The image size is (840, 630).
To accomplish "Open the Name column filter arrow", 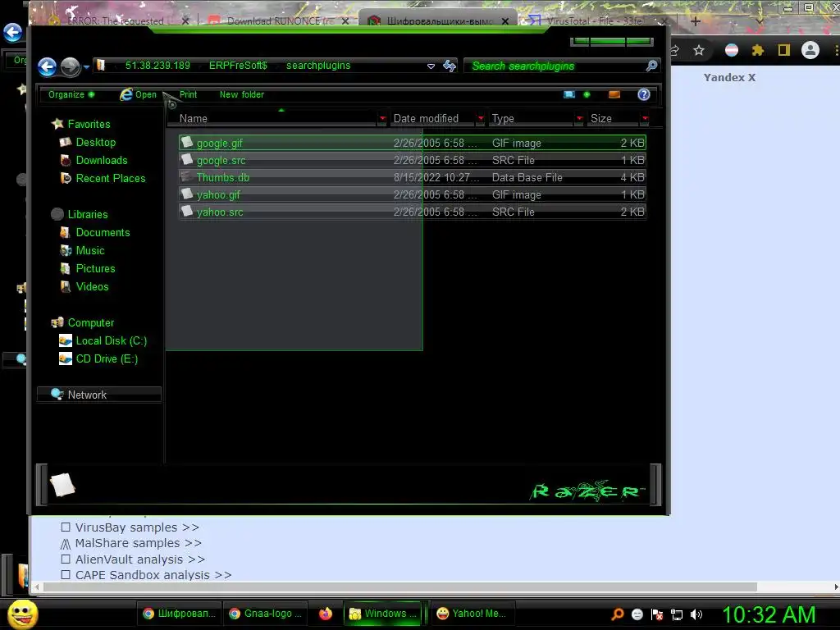I will point(382,118).
